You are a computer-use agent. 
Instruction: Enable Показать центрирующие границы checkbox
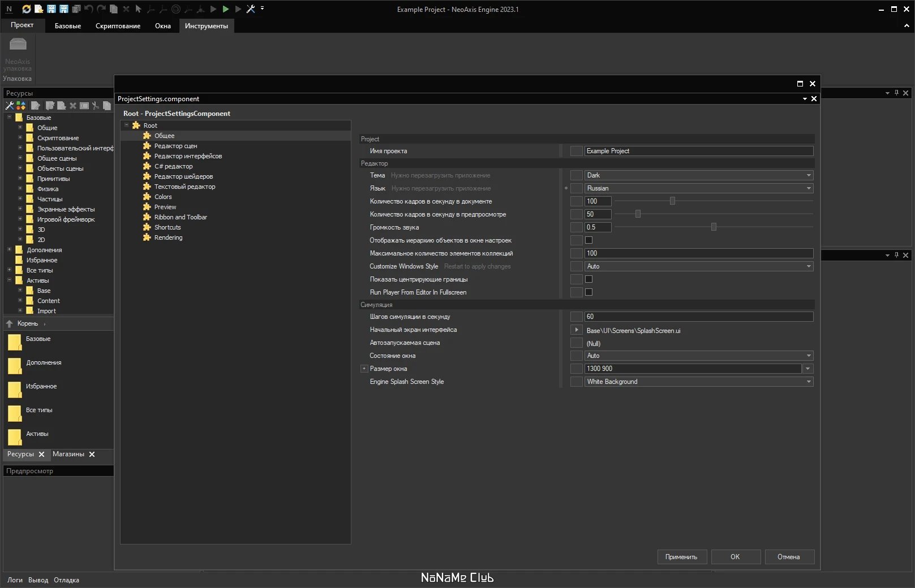[x=588, y=279]
